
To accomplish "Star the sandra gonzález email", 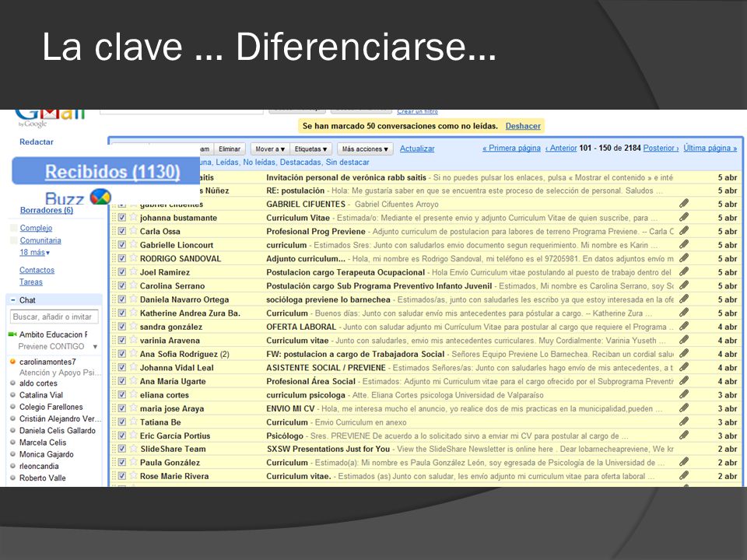I will (133, 326).
